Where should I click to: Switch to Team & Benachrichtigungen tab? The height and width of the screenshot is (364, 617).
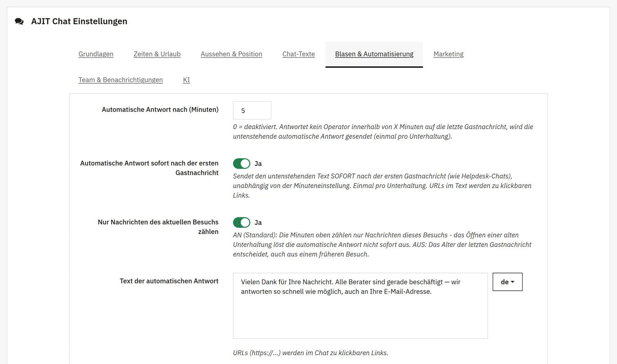coord(121,80)
